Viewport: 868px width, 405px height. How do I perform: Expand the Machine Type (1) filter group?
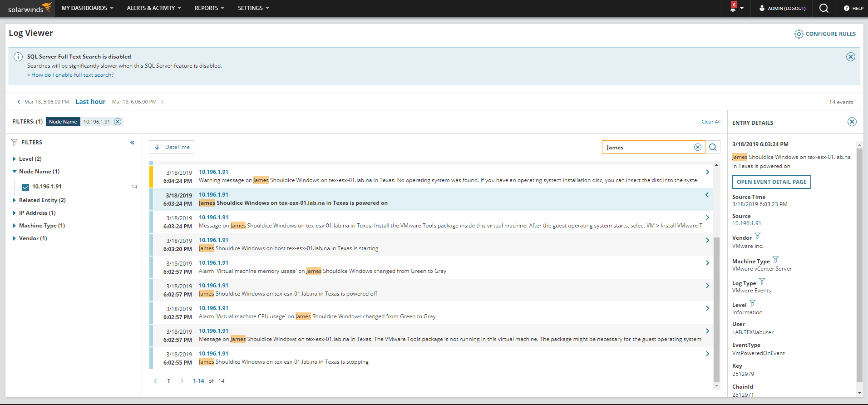(15, 226)
